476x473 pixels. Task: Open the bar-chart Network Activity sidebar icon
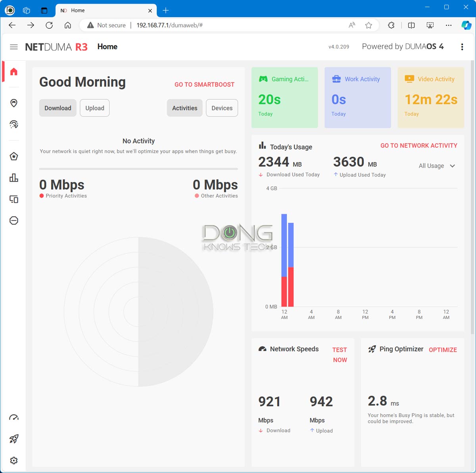pyautogui.click(x=14, y=178)
